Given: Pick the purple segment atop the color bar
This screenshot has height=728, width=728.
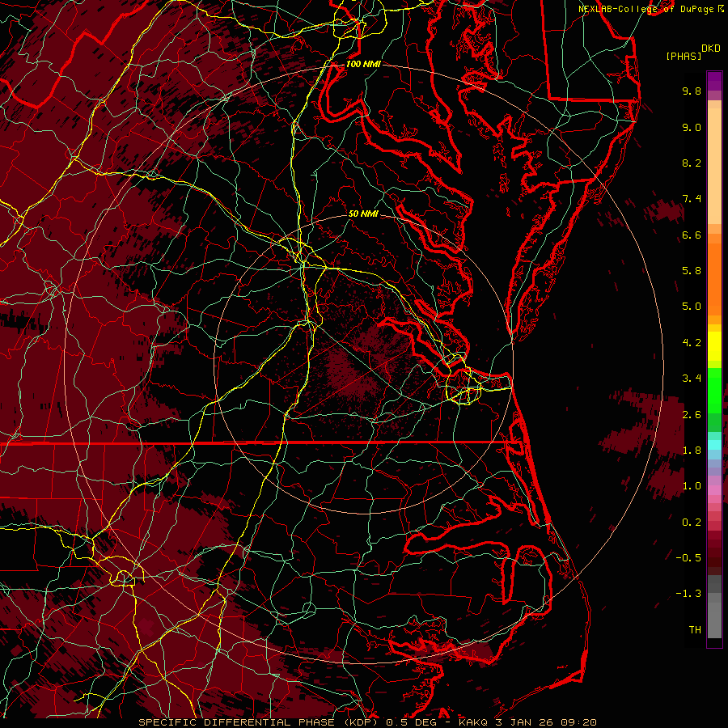Looking at the screenshot, I should (714, 82).
